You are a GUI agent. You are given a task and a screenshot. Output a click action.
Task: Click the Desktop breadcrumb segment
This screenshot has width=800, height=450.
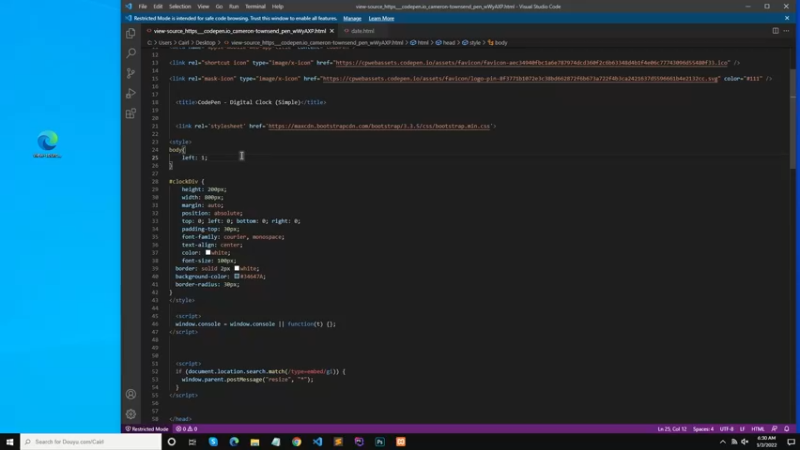[205, 43]
